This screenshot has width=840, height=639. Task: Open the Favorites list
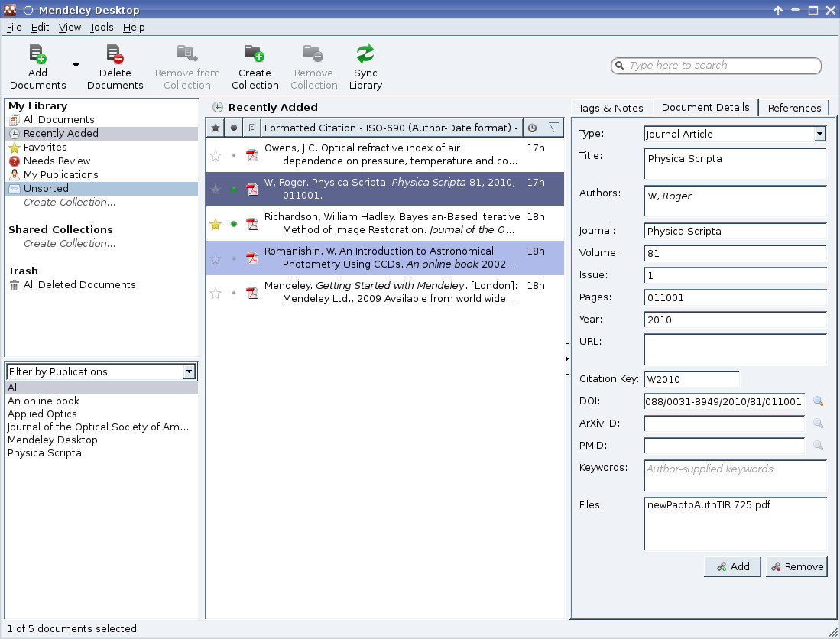[102, 148]
